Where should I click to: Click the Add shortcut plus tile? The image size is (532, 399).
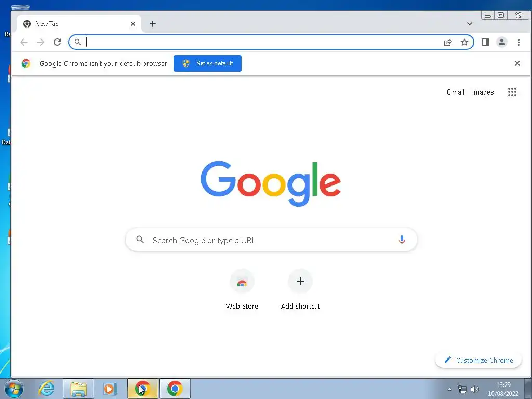(x=300, y=289)
